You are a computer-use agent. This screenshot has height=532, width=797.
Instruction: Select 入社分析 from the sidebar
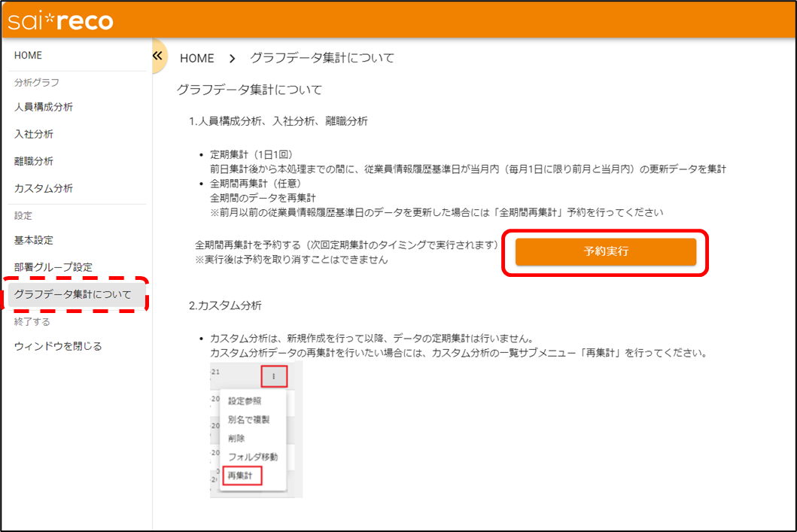click(x=34, y=135)
